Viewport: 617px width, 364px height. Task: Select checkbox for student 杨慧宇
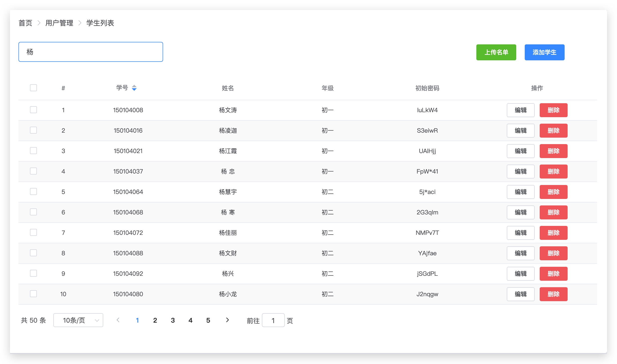pyautogui.click(x=33, y=192)
